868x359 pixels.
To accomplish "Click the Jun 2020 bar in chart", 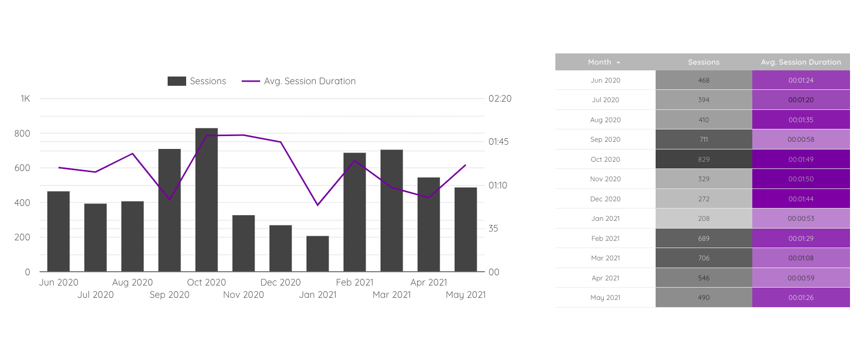I will tap(58, 231).
